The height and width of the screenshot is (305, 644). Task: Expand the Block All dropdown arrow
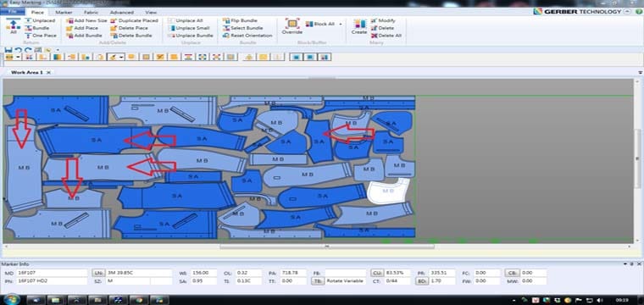(340, 25)
